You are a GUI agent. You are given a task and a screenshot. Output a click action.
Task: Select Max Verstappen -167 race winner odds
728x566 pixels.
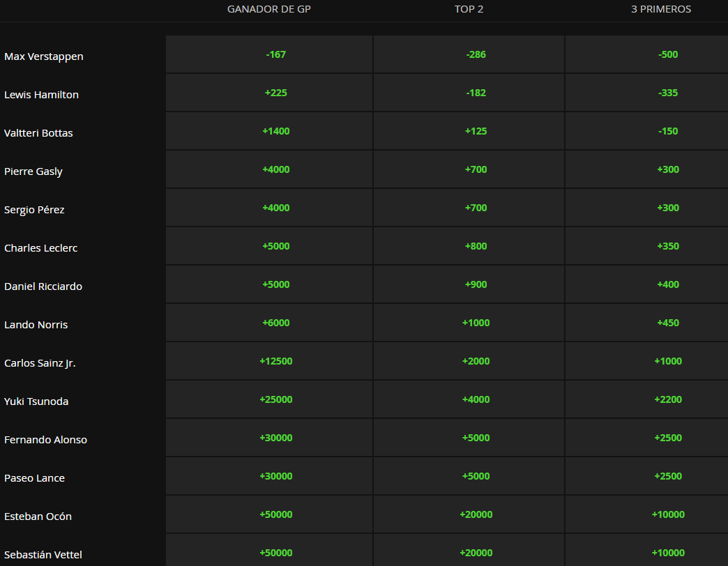coord(275,54)
